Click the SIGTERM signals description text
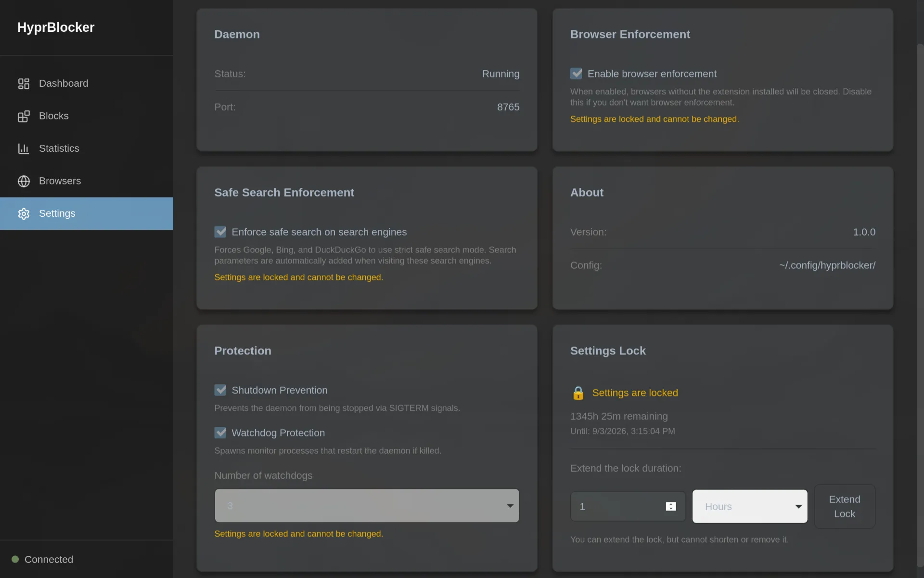Screen dimensions: 924x578 point(337,408)
